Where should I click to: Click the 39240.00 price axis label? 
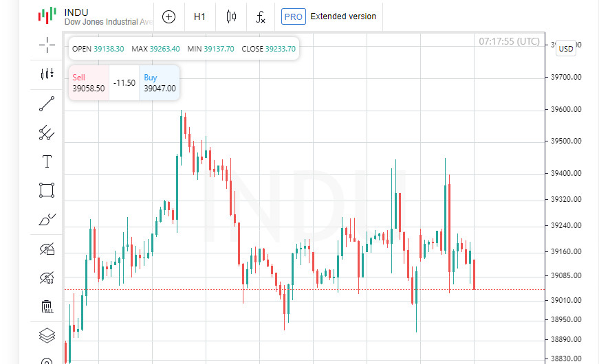pyautogui.click(x=566, y=225)
